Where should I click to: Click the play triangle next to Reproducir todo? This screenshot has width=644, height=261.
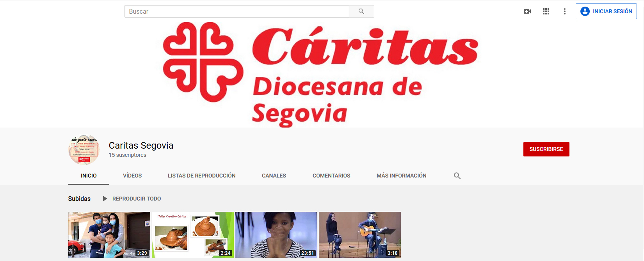(x=105, y=199)
